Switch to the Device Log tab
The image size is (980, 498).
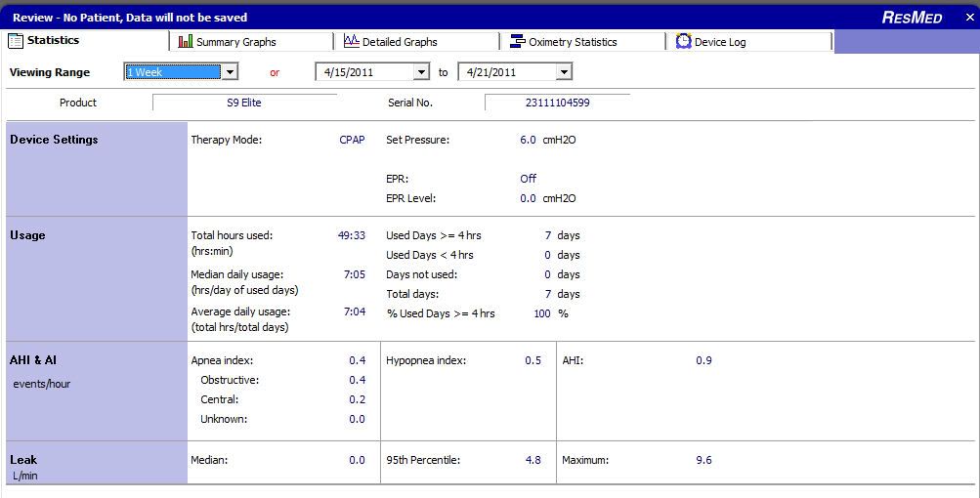coord(748,41)
